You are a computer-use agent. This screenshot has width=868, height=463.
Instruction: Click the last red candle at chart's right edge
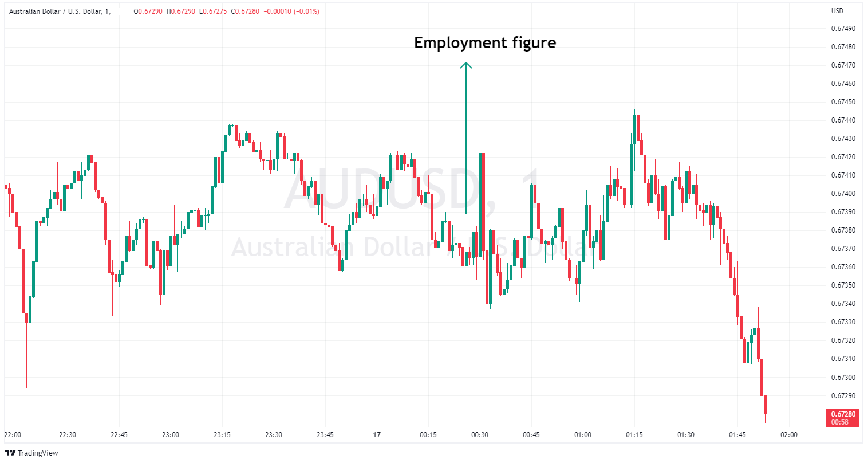765,405
